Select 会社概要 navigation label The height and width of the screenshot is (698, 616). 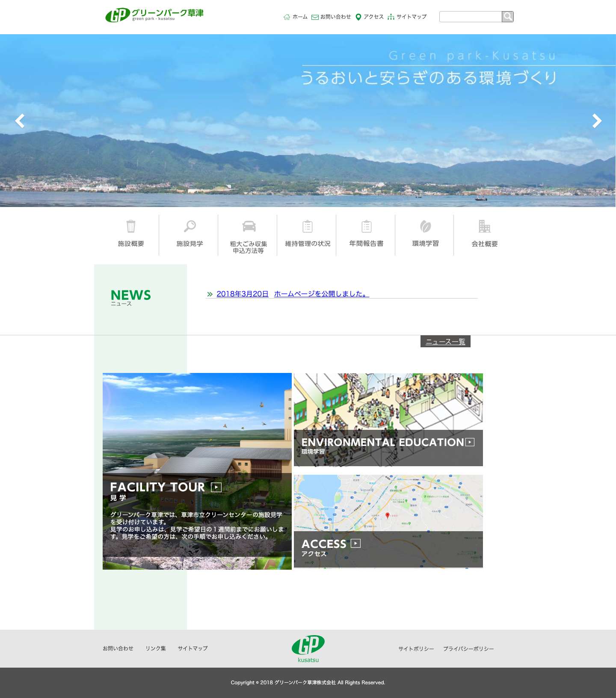pyautogui.click(x=484, y=244)
